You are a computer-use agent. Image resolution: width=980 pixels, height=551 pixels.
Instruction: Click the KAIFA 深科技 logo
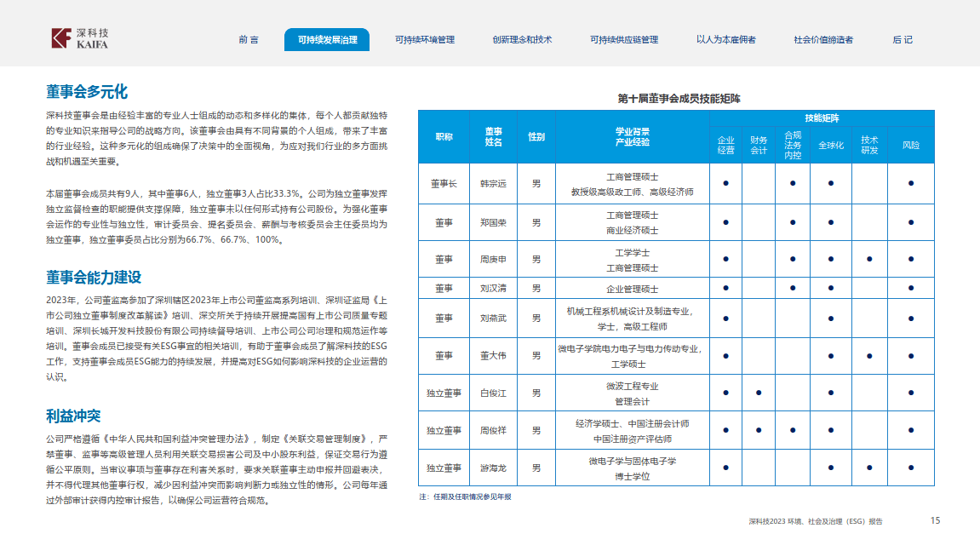[78, 37]
